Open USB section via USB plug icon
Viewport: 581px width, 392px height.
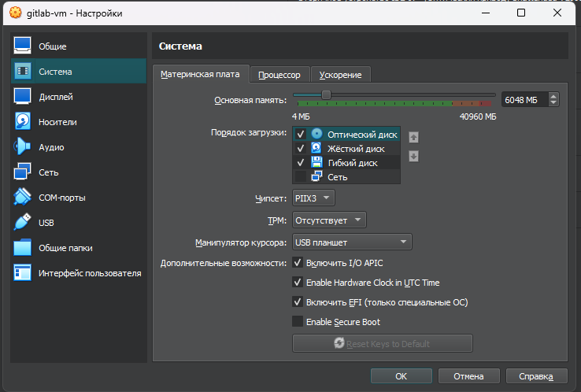tap(22, 222)
